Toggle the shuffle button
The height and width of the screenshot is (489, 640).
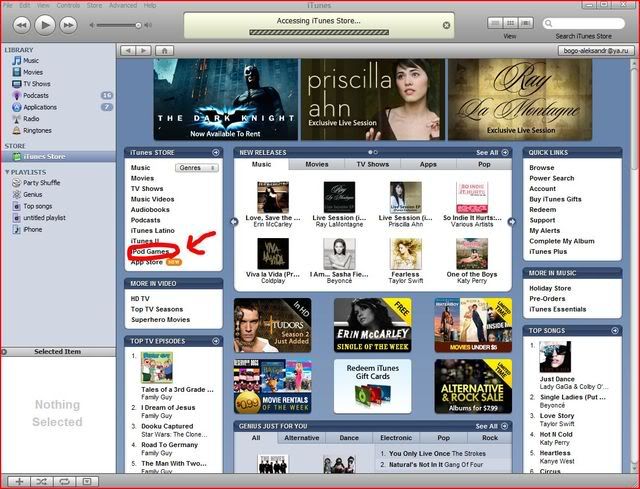pyautogui.click(x=42, y=482)
